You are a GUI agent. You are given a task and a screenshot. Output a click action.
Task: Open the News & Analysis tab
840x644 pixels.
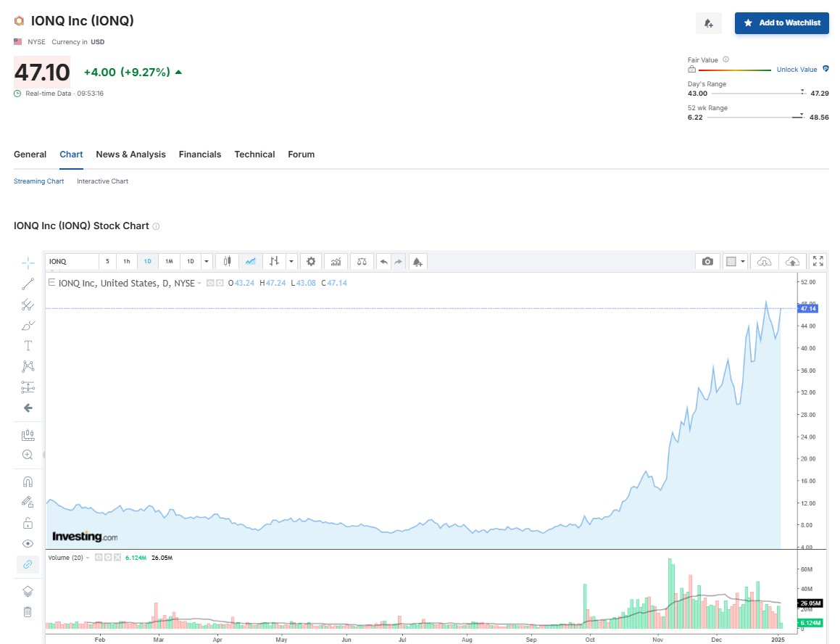[x=130, y=154]
